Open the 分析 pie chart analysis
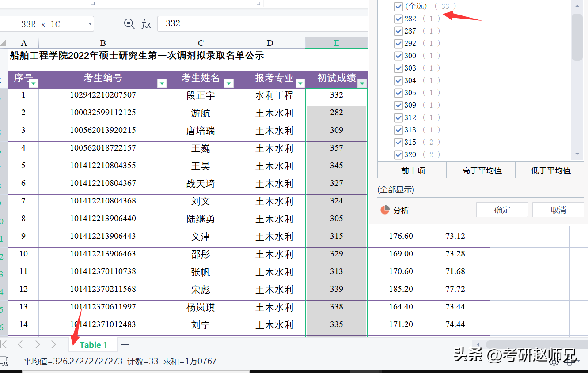The width and height of the screenshot is (588, 373). pos(395,210)
